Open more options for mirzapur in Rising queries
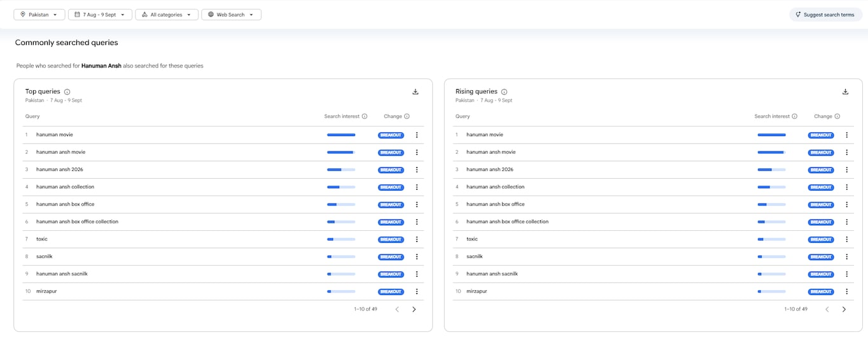This screenshot has width=868, height=346. coord(846,292)
